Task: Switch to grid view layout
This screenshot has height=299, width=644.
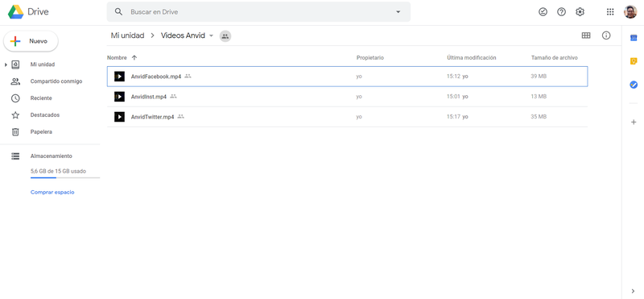Action: click(586, 35)
